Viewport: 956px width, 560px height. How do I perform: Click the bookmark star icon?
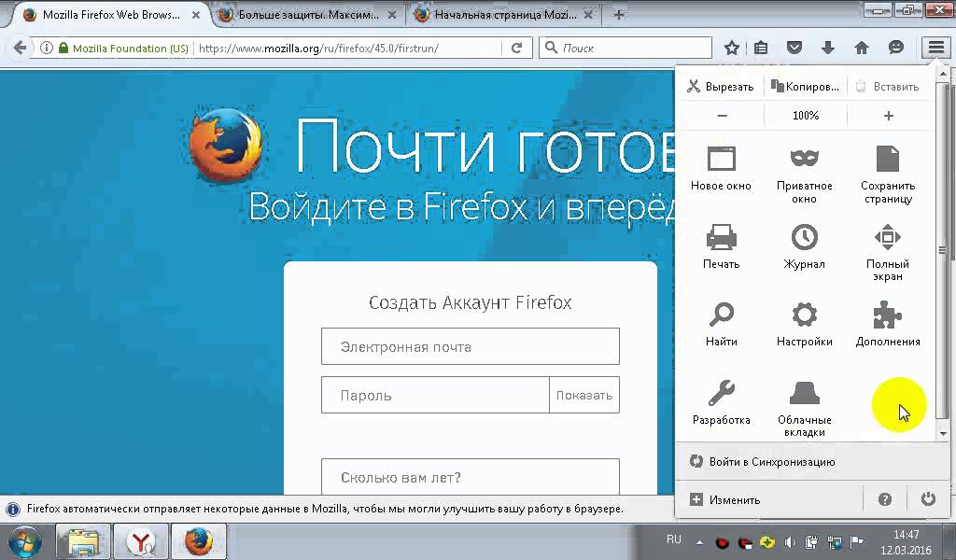(x=732, y=48)
